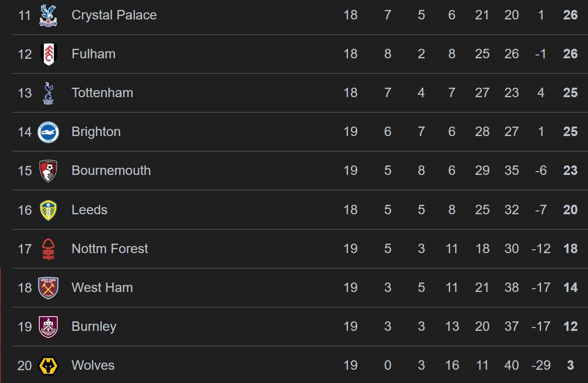The height and width of the screenshot is (383, 588).
Task: Click the Leeds club crest
Action: click(48, 210)
